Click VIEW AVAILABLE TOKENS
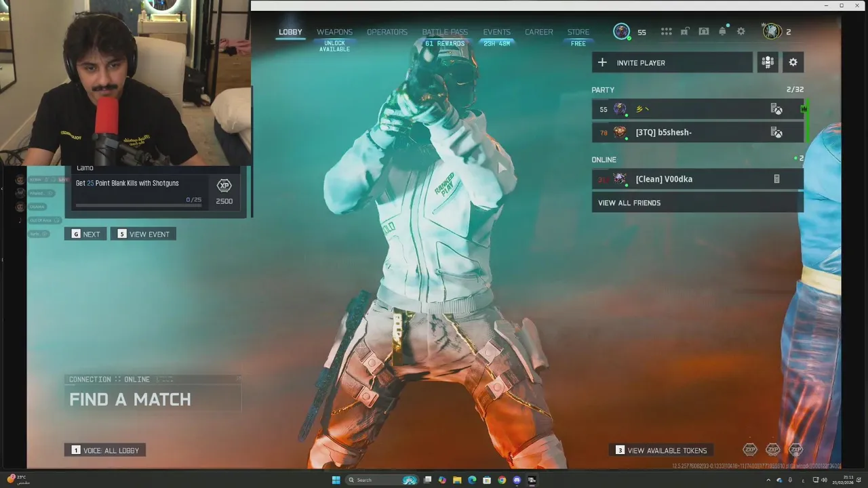 (661, 450)
